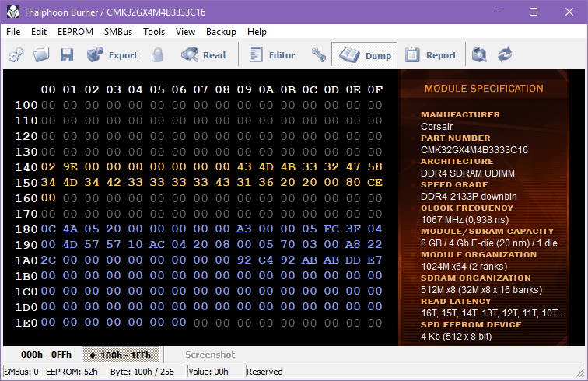The height and width of the screenshot is (381, 588).
Task: Click 4 Kb (512 x 8 bit) value
Action: (456, 337)
